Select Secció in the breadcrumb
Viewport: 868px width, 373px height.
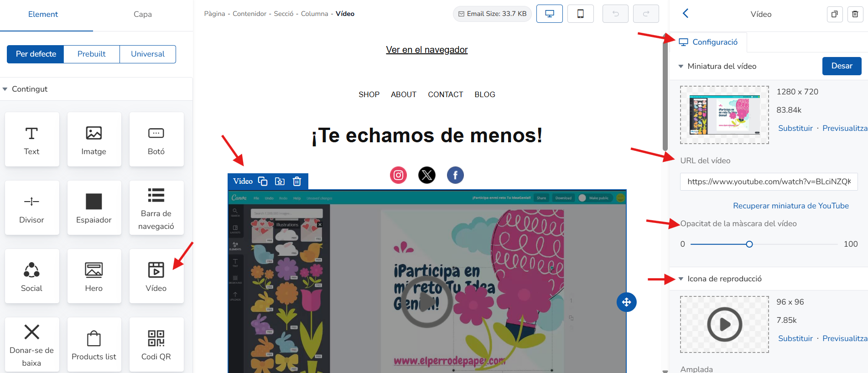coord(284,14)
